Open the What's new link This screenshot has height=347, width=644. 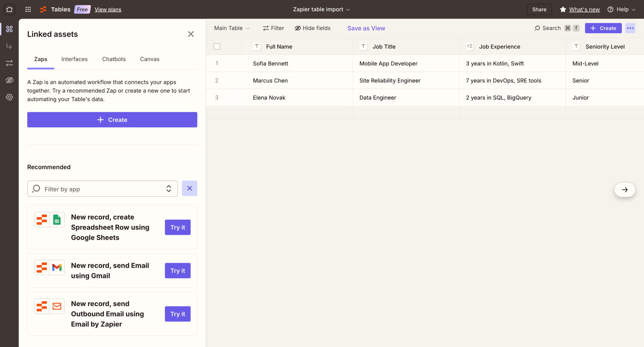584,9
